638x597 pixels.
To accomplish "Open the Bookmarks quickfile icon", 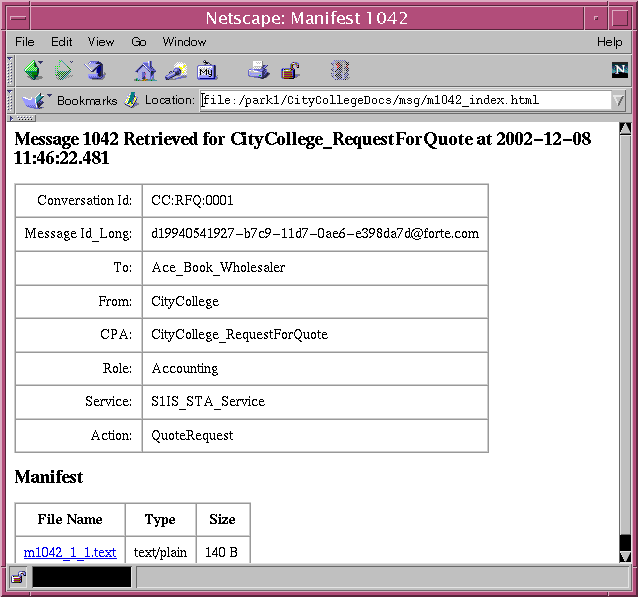I will click(36, 100).
